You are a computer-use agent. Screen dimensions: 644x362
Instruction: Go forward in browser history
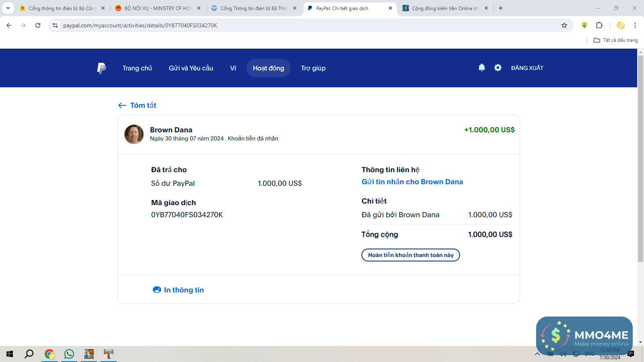coord(23,25)
